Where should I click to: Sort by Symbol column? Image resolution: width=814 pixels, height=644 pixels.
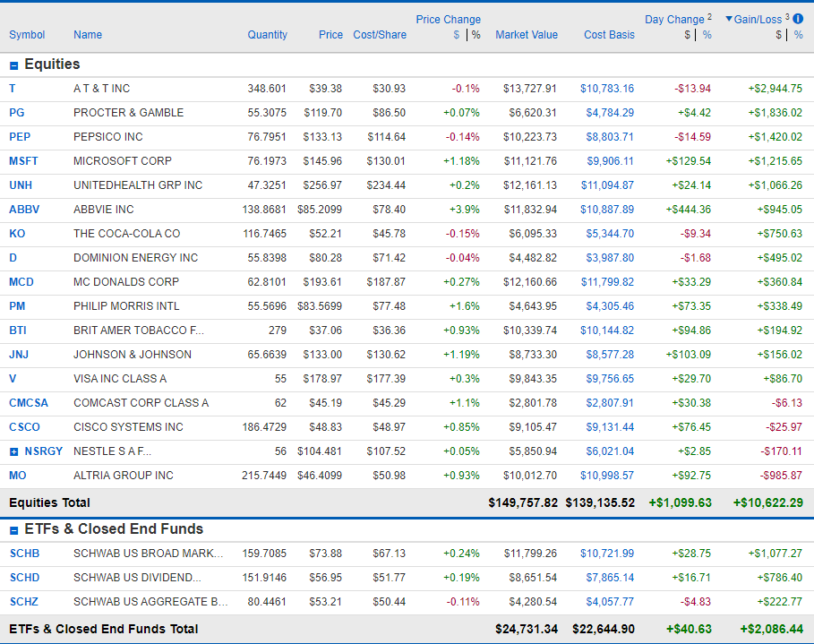pyautogui.click(x=27, y=35)
